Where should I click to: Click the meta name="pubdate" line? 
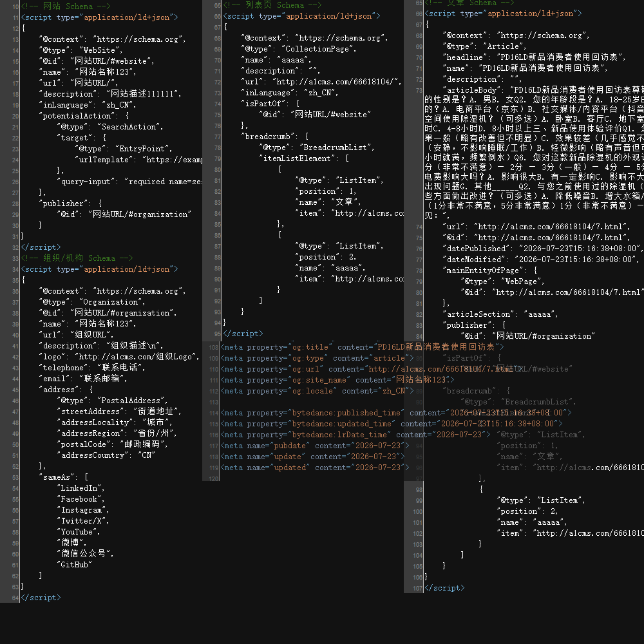coord(315,446)
